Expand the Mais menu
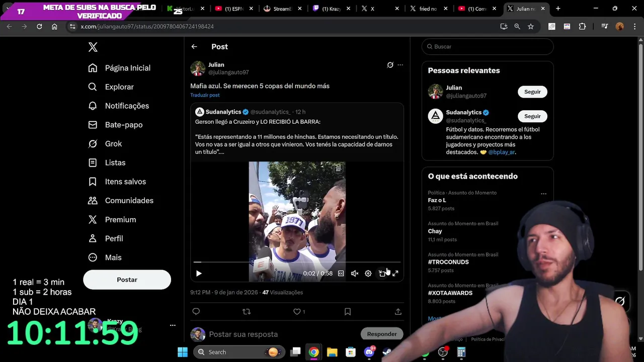 105,257
